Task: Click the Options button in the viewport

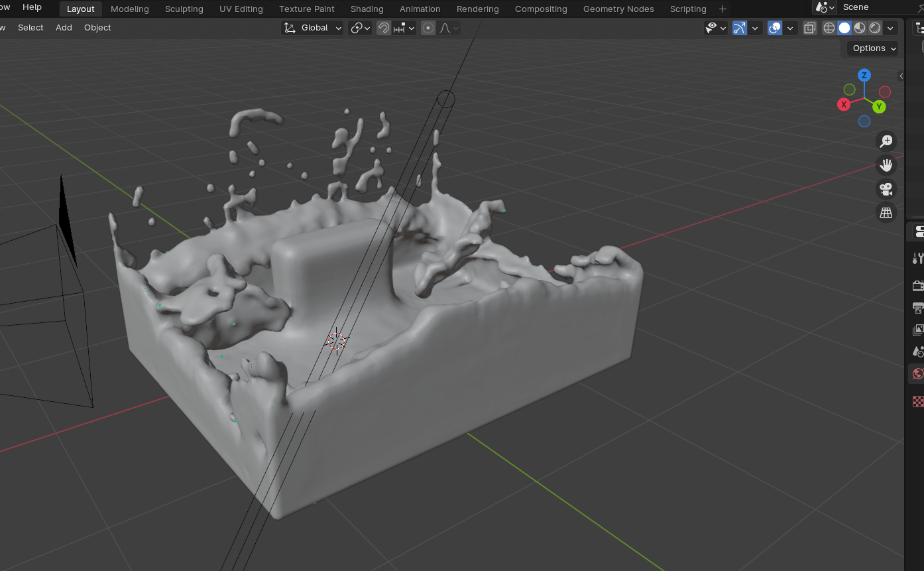Action: pos(871,48)
